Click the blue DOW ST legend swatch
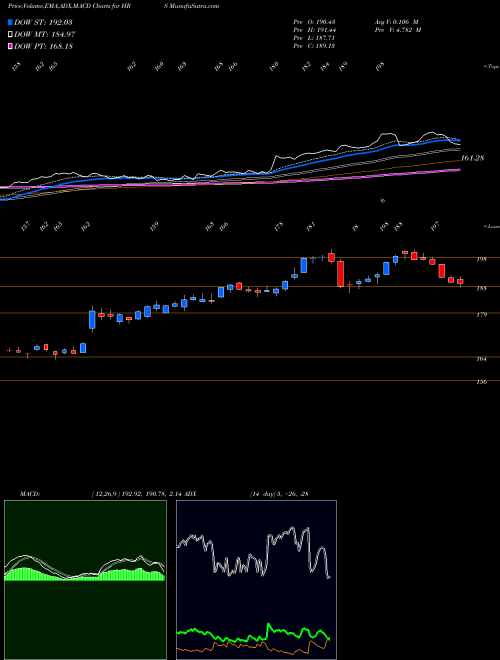The width and height of the screenshot is (500, 660). coord(11,22)
